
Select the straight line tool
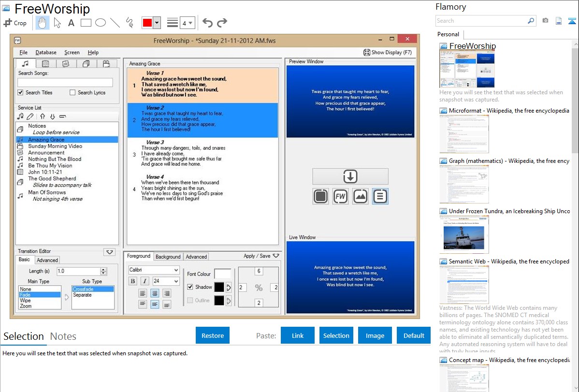(x=115, y=23)
